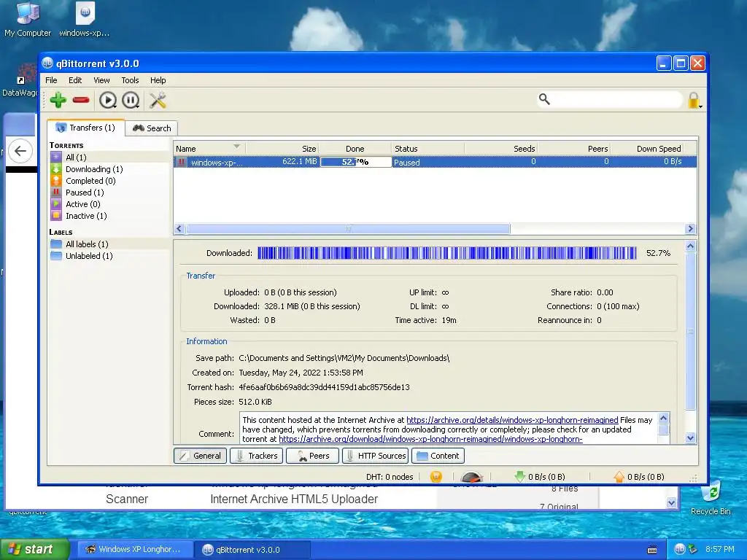Click the paused icon in torrent row
The image size is (747, 560).
[181, 162]
